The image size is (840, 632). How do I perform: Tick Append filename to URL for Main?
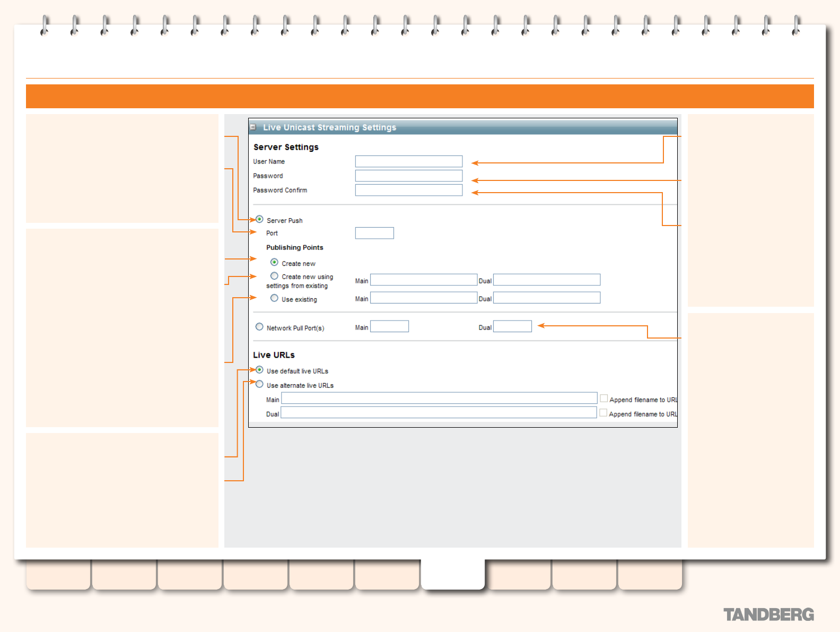(603, 399)
